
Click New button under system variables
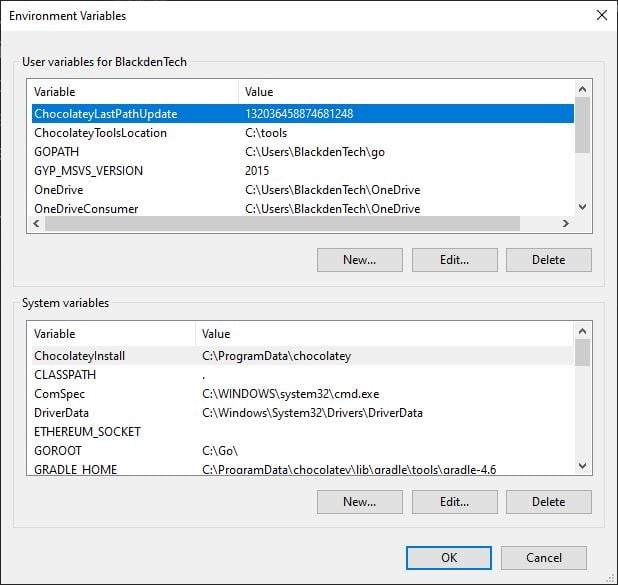pyautogui.click(x=359, y=502)
